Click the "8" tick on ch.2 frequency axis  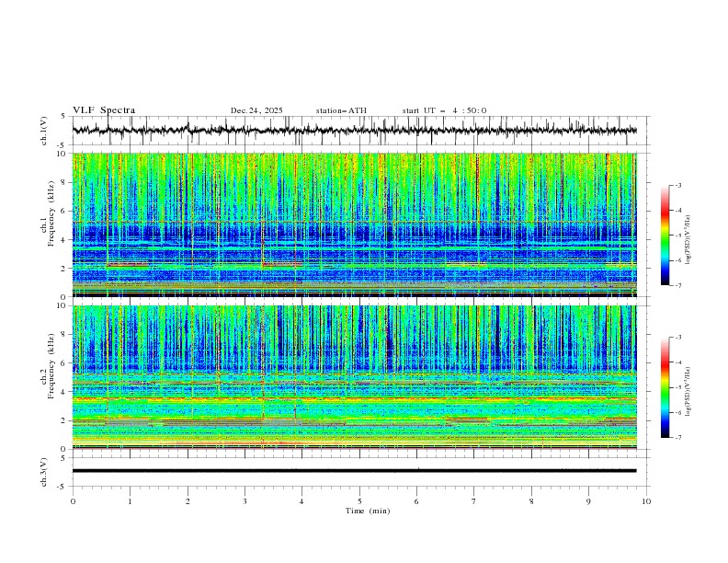pos(65,335)
